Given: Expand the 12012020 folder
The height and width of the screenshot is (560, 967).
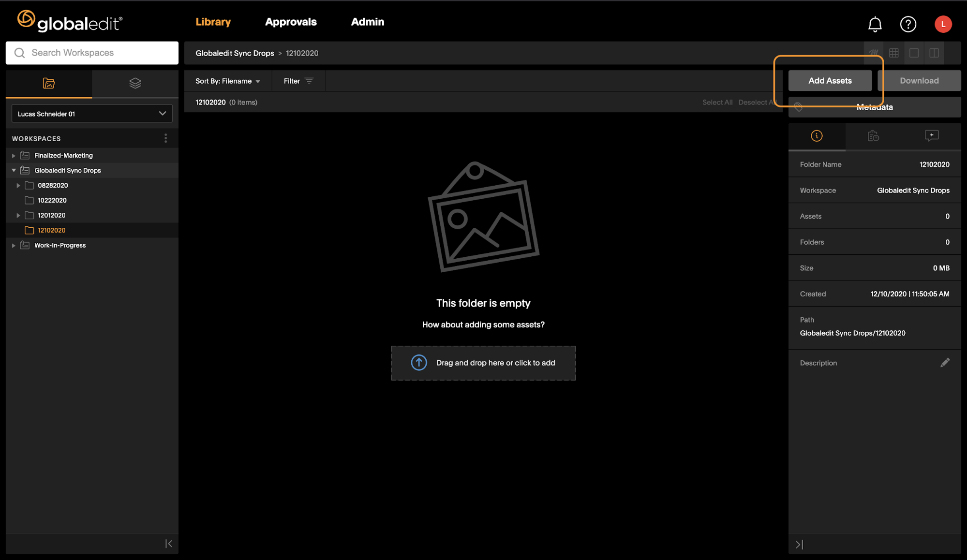Looking at the screenshot, I should coord(18,215).
